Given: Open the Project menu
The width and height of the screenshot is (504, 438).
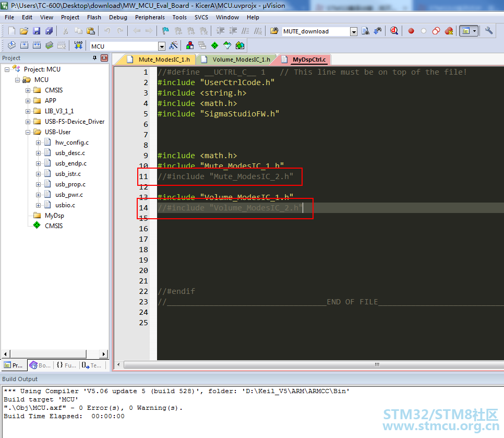Looking at the screenshot, I should tap(70, 17).
